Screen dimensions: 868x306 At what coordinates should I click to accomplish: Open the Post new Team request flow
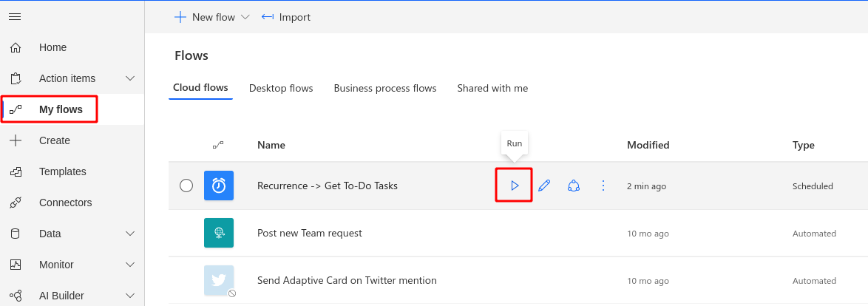pyautogui.click(x=310, y=233)
